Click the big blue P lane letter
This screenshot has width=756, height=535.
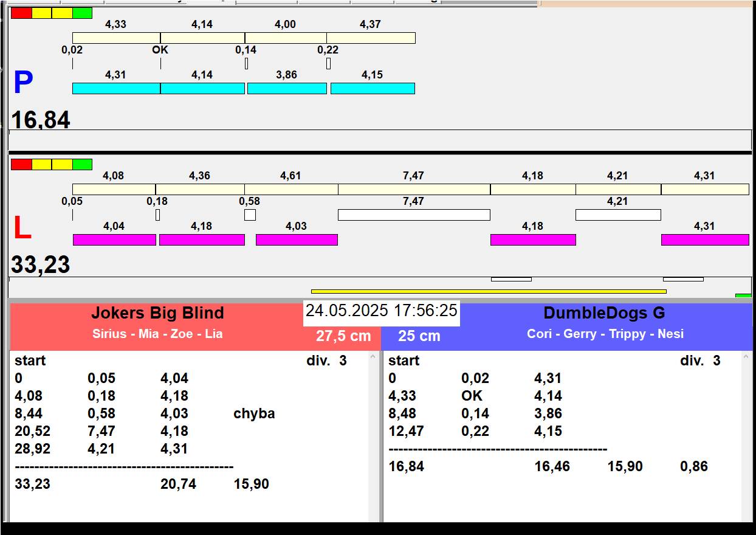point(23,83)
